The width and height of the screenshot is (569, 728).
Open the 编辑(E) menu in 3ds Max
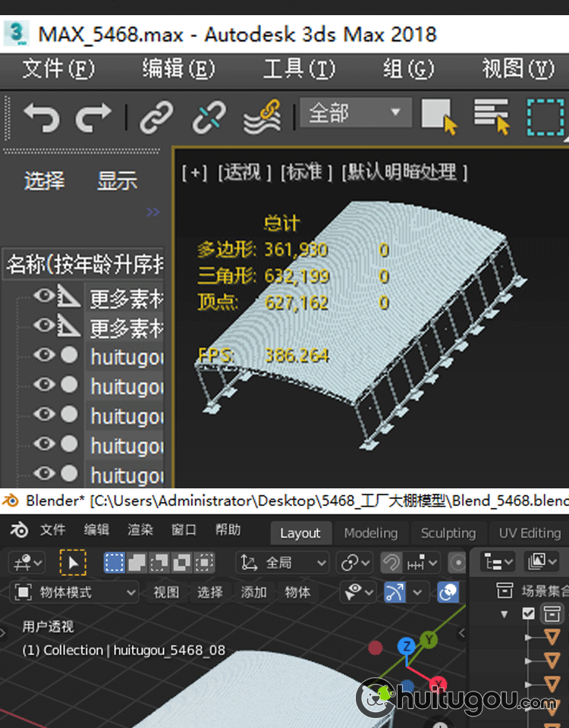tap(178, 69)
